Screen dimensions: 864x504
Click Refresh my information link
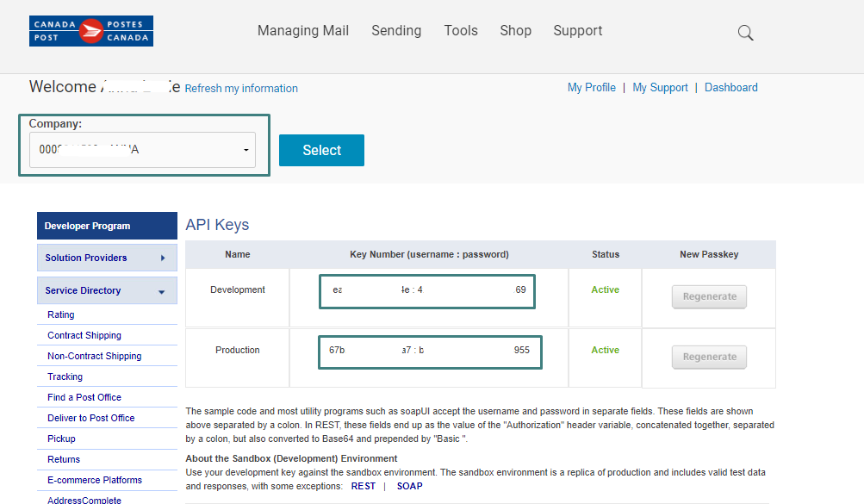pyautogui.click(x=241, y=88)
